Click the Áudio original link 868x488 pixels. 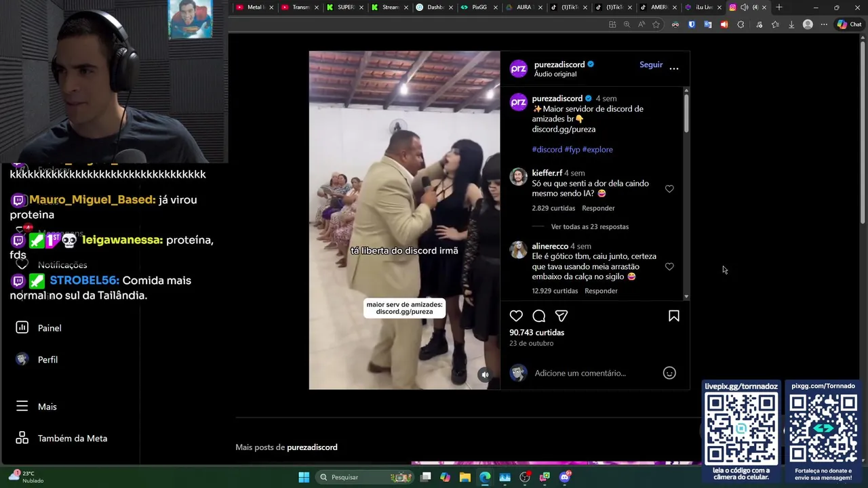tap(555, 74)
